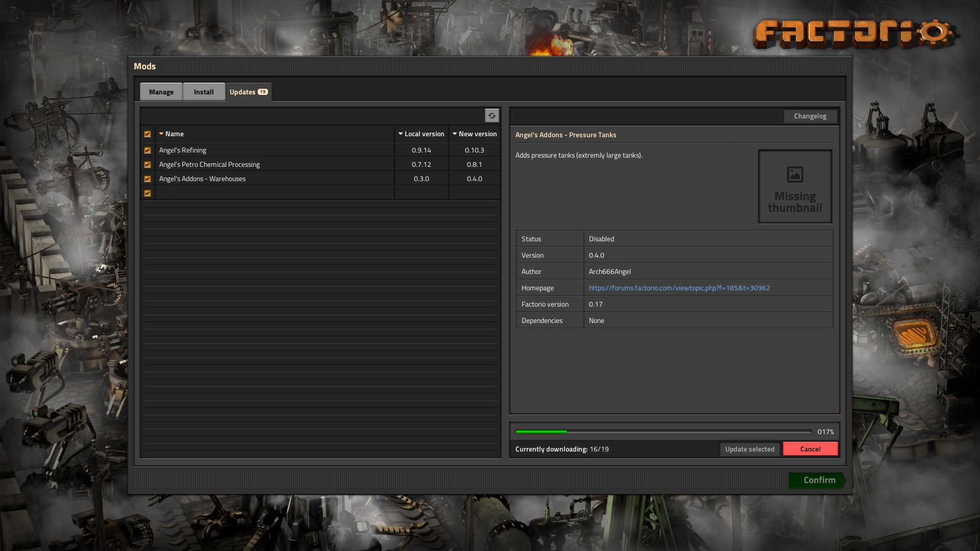The width and height of the screenshot is (980, 551).
Task: Click the Missing thumbnail image placeholder
Action: tap(795, 187)
